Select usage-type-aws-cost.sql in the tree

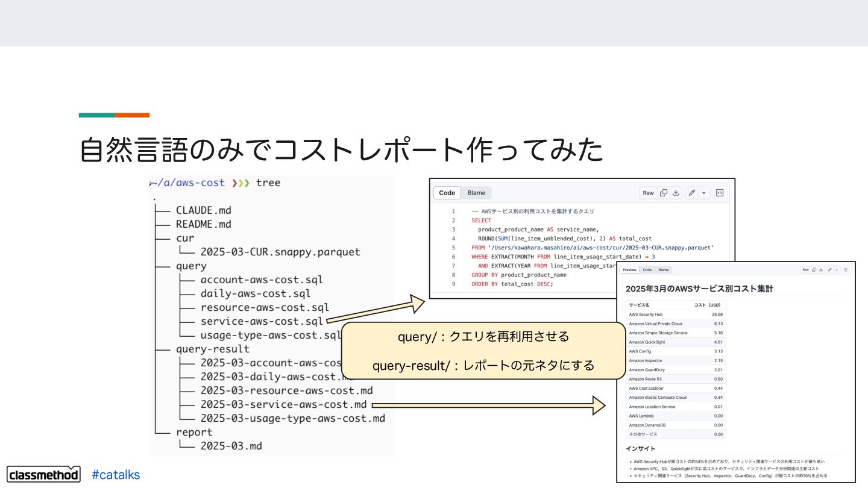point(271,335)
